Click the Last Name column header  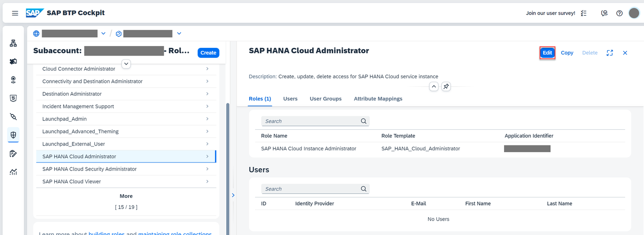tap(559, 204)
